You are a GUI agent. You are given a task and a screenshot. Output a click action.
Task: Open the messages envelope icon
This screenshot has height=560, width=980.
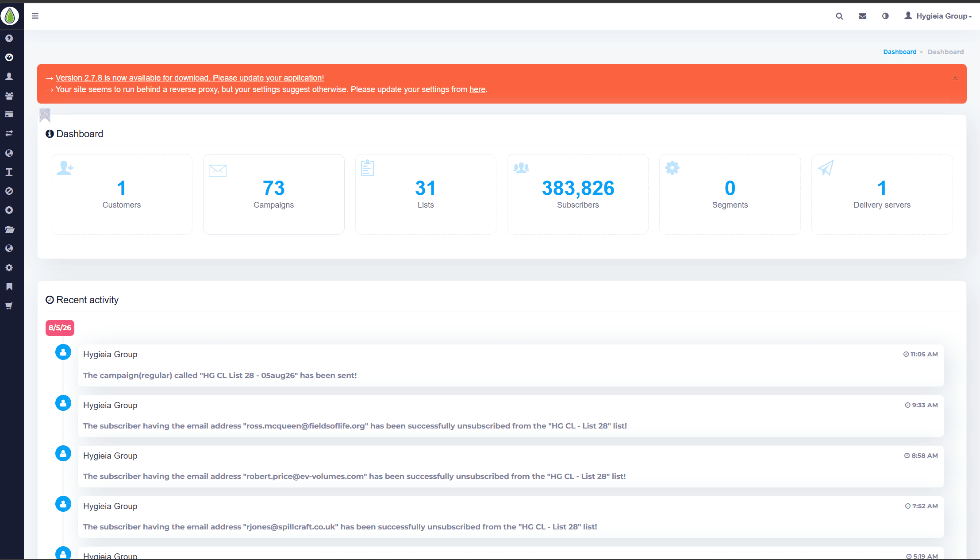pos(862,16)
